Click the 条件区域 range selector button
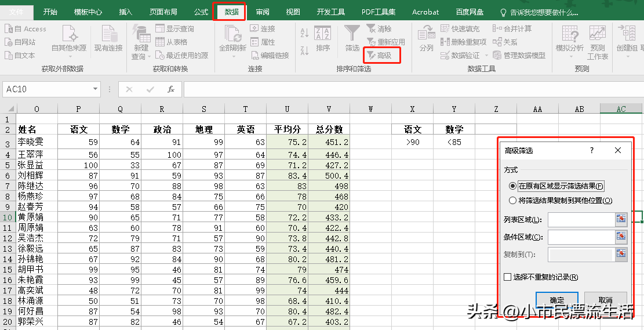 click(x=621, y=237)
